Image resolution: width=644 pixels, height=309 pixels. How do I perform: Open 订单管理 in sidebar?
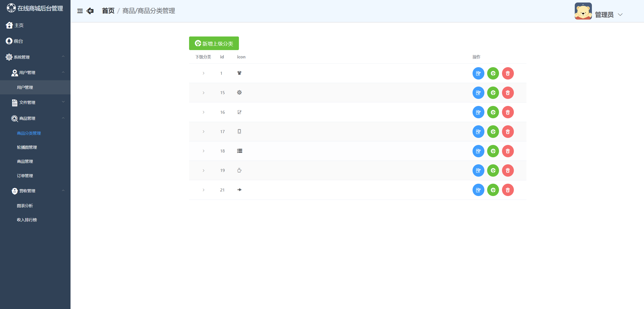(25, 176)
